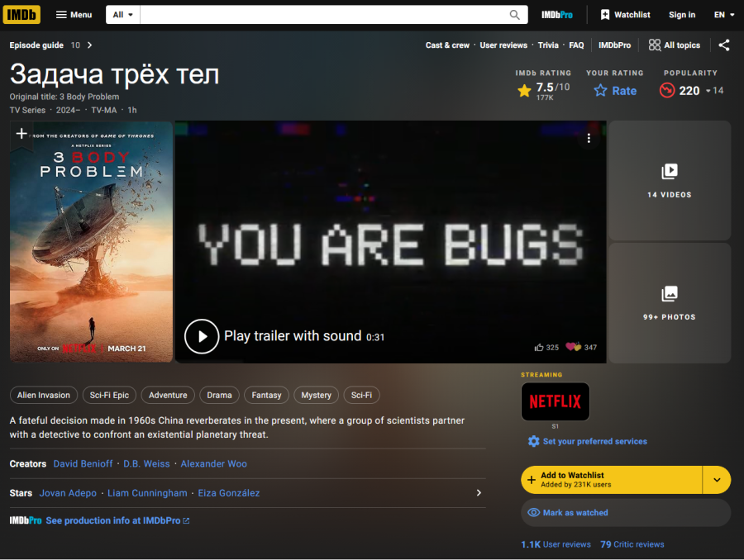This screenshot has width=744, height=560.
Task: Open the All search category dropdown
Action: 123,15
